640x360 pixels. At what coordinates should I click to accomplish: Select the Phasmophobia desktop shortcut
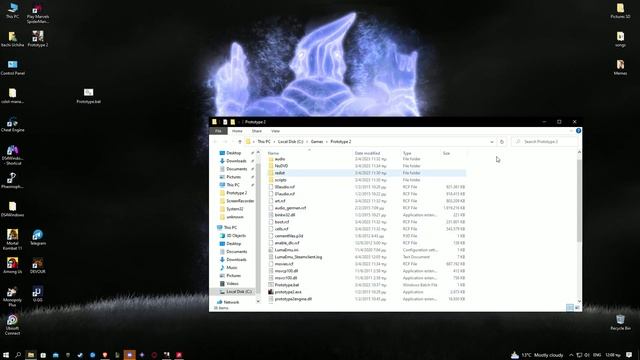coord(13,180)
